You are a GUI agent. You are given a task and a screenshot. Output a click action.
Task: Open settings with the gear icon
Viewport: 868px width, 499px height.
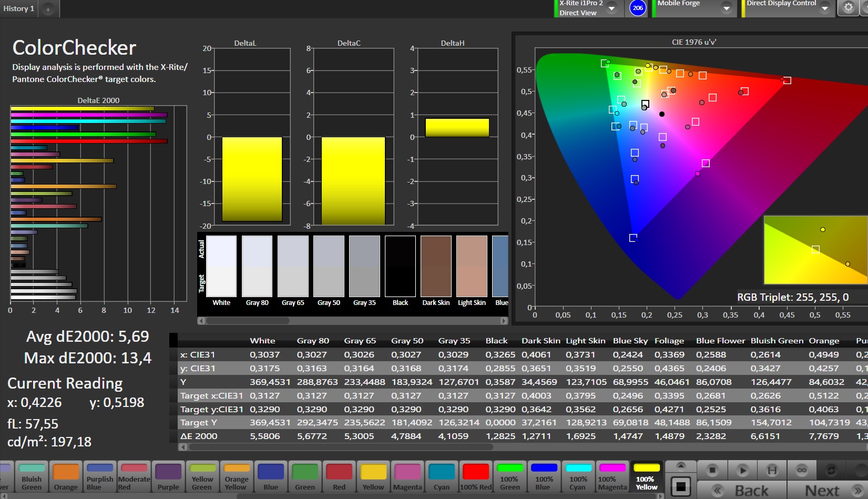pyautogui.click(x=848, y=7)
